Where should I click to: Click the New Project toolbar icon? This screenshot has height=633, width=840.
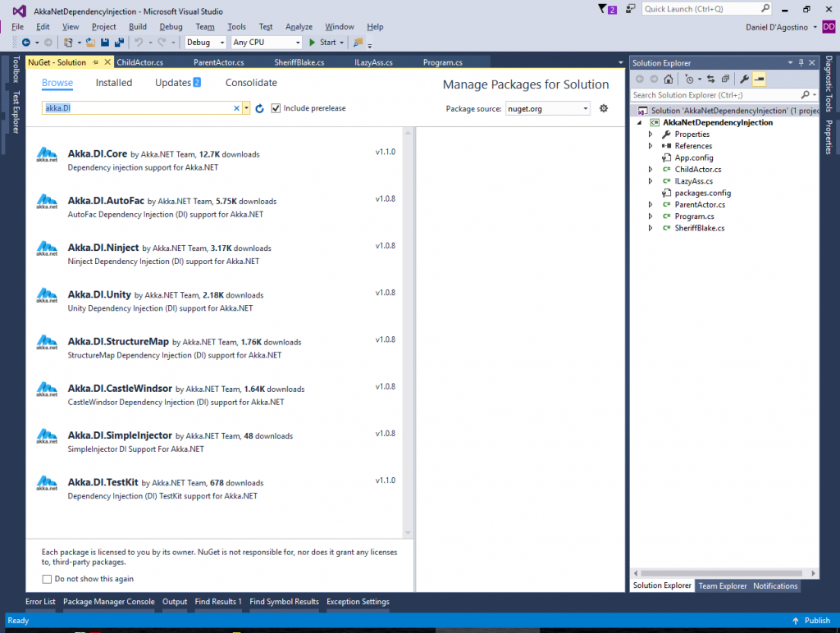68,42
